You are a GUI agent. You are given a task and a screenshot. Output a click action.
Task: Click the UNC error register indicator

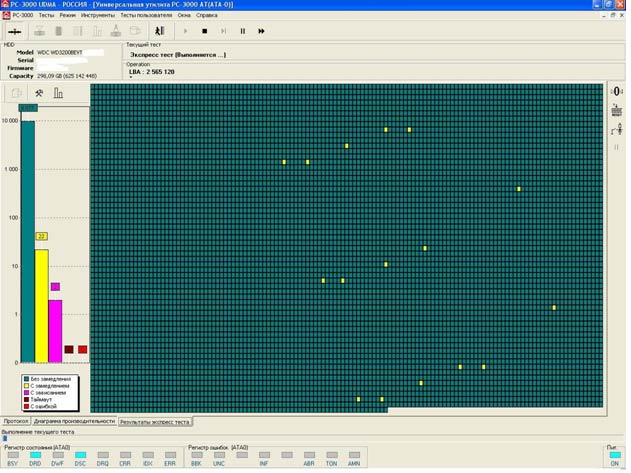coord(219,455)
